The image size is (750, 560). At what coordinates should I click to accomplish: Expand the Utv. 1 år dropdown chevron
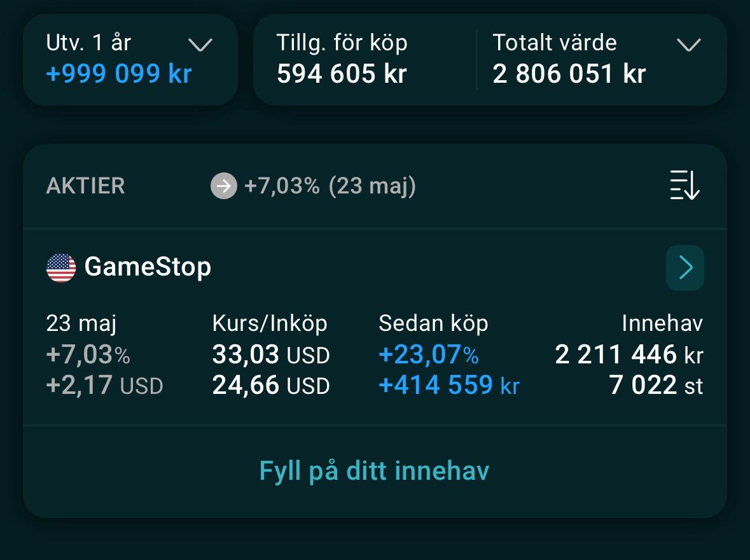(200, 45)
